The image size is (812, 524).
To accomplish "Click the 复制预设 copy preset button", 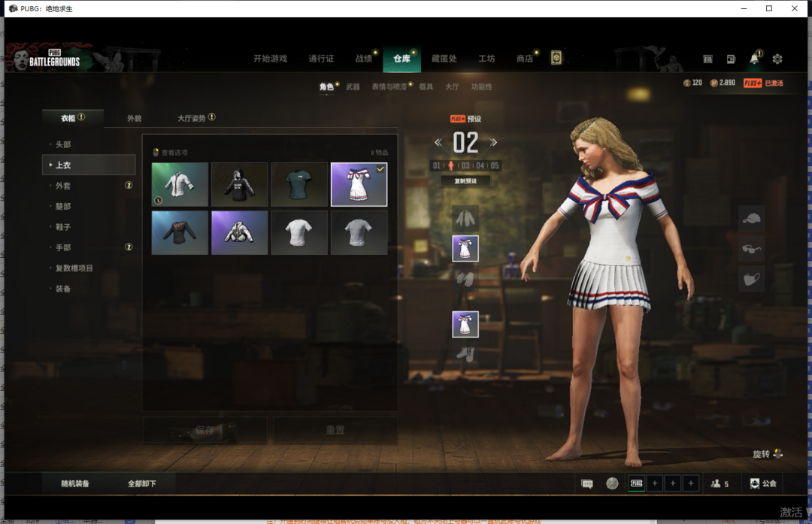I will (x=465, y=180).
